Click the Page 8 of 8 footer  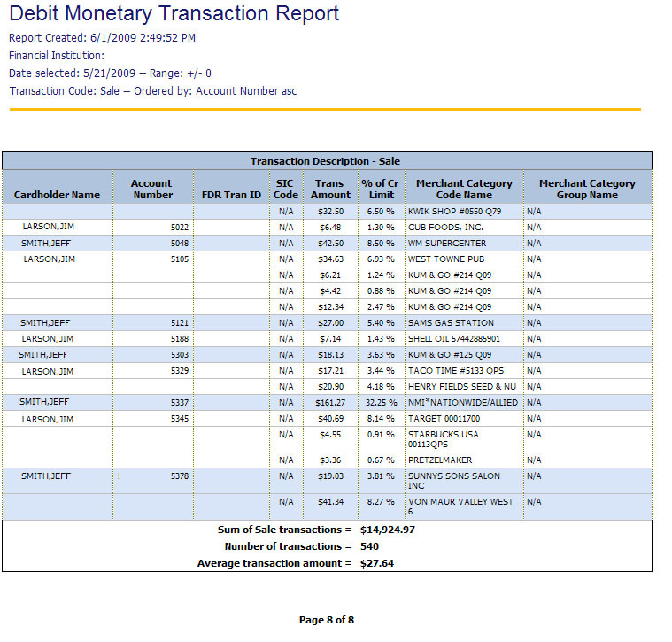(327, 620)
